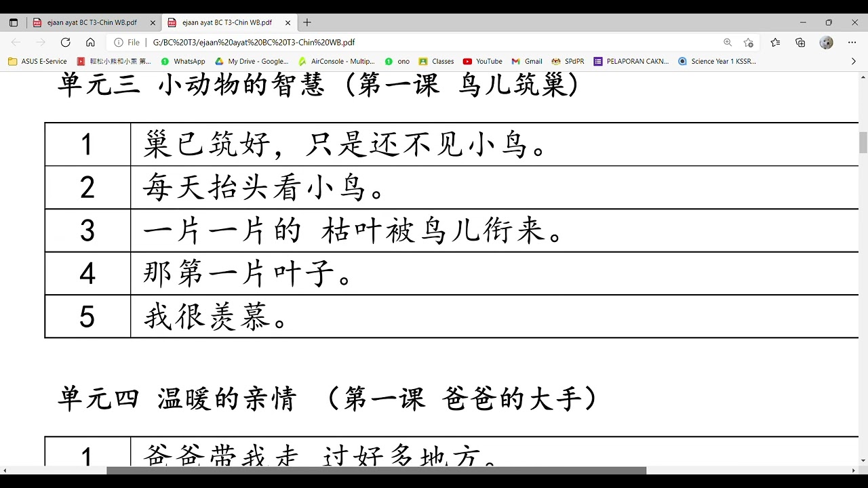
Task: Click sentence 那第一片叶子。
Action: 247,274
